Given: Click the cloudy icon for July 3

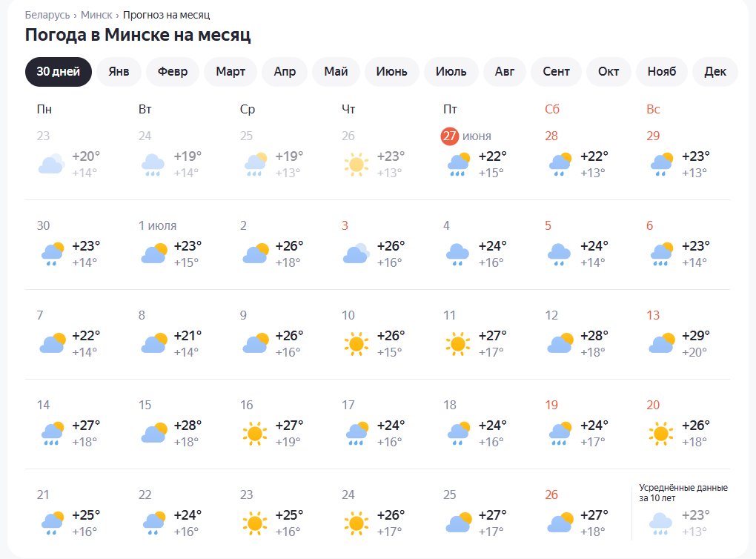Looking at the screenshot, I should 357,254.
